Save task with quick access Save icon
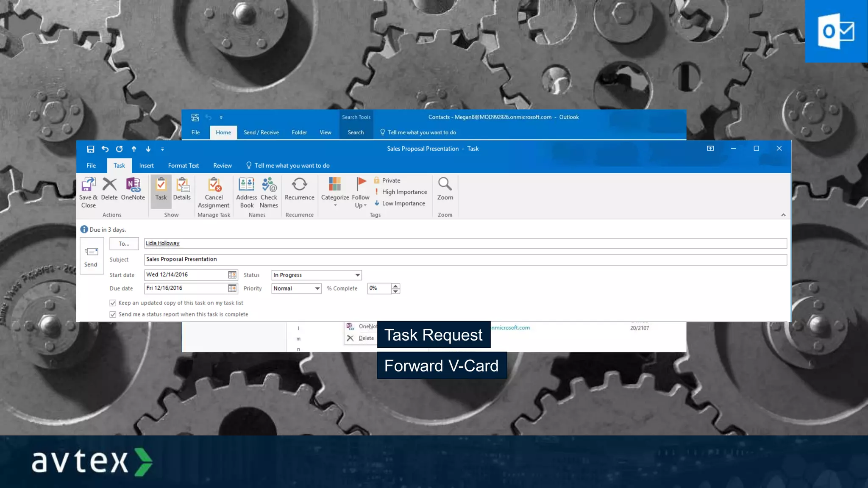868x488 pixels. (90, 149)
